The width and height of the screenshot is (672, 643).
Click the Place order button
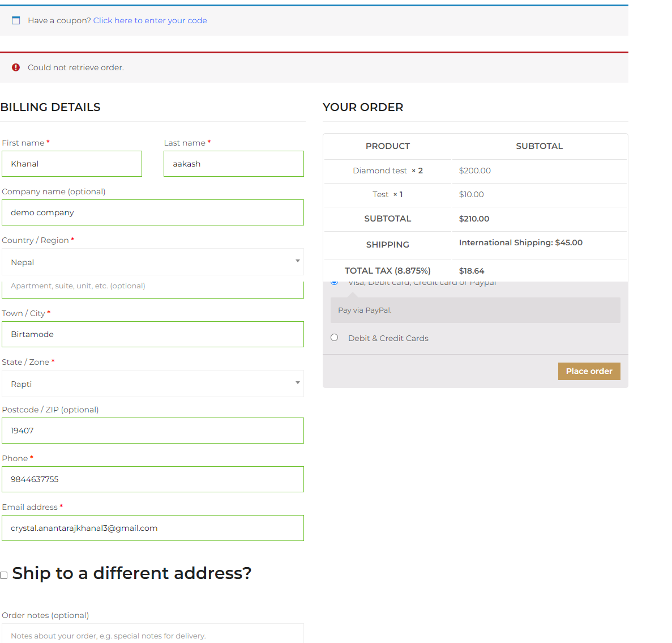click(589, 371)
